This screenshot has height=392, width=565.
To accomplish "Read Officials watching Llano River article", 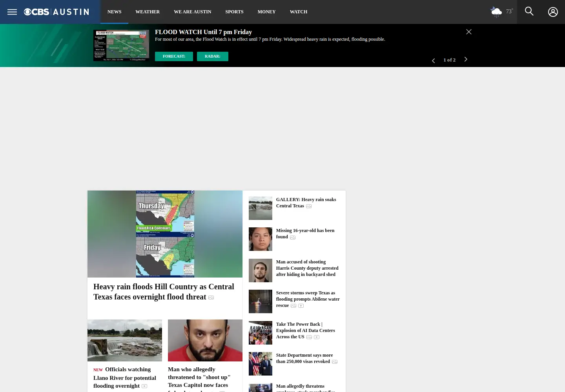I will [x=125, y=377].
